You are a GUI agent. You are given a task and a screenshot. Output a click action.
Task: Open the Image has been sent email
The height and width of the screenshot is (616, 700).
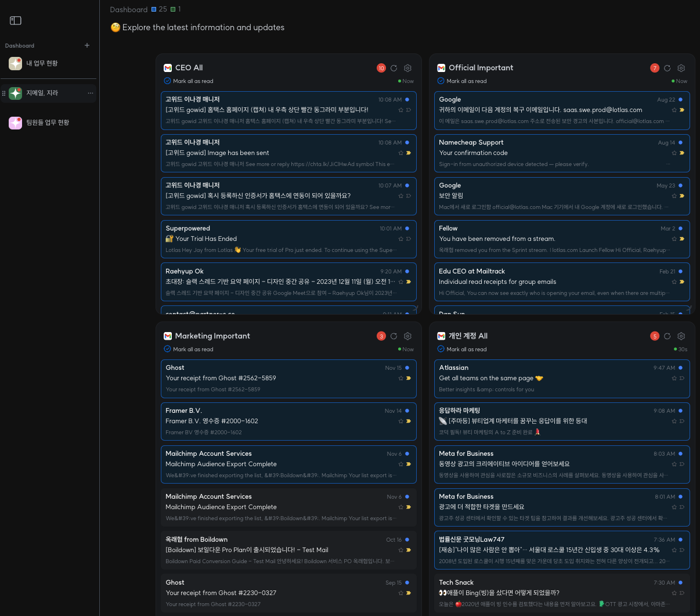tap(288, 153)
